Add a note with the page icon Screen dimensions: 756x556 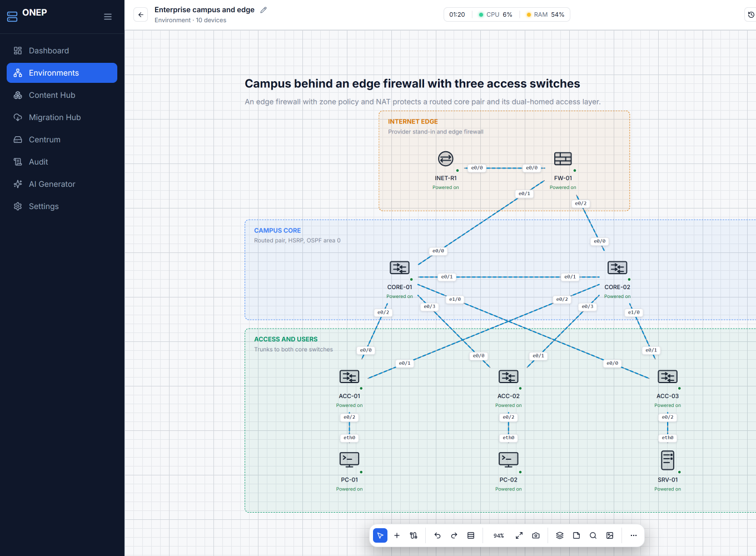point(576,535)
